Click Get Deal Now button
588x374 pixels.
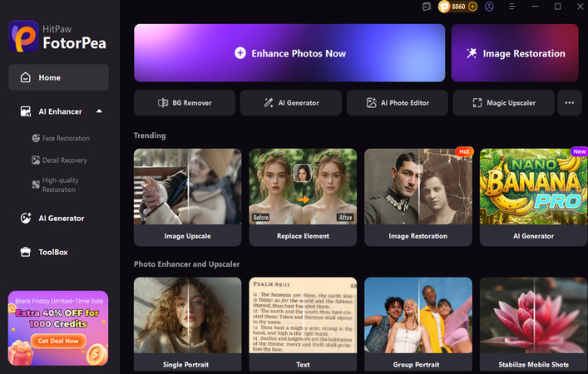pos(58,341)
